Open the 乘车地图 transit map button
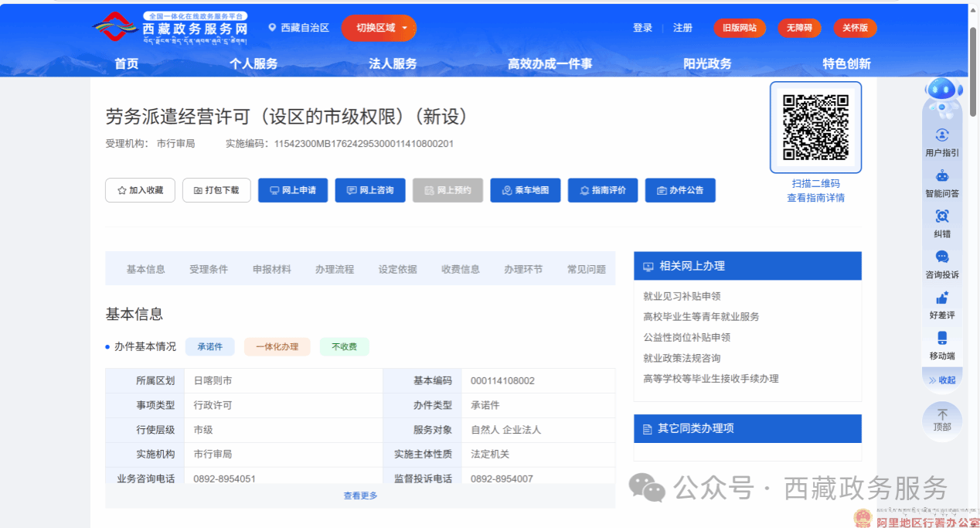This screenshot has width=980, height=528. point(526,190)
